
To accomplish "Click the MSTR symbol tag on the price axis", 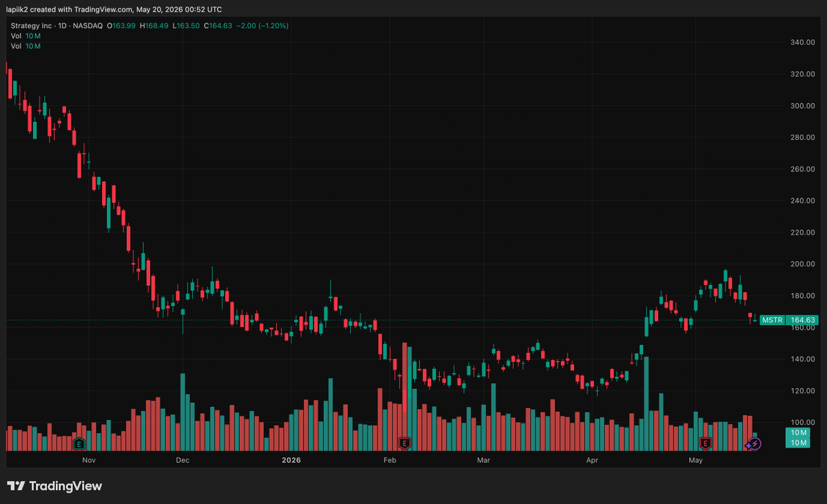I will (773, 320).
